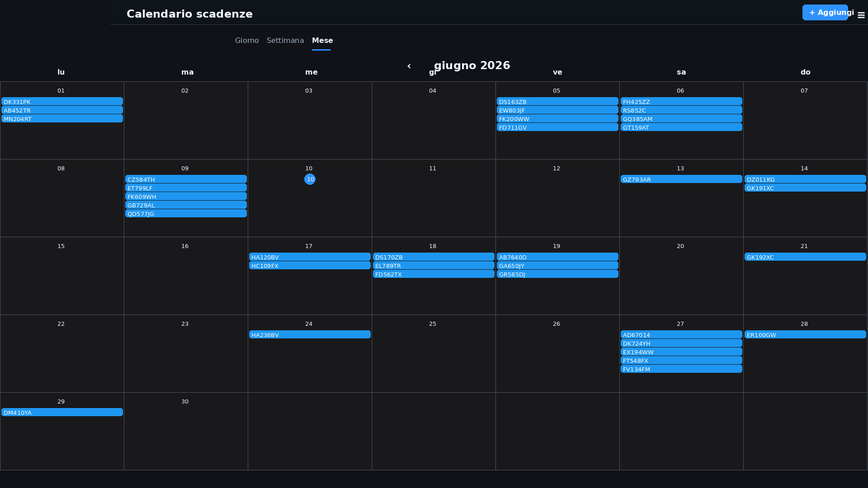Open deadline AB452TR

[x=62, y=110]
